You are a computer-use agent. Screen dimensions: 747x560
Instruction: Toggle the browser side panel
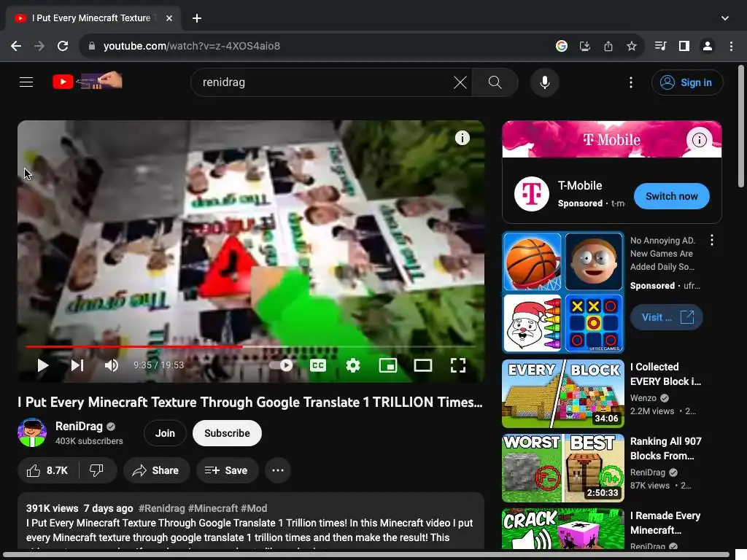tap(684, 46)
